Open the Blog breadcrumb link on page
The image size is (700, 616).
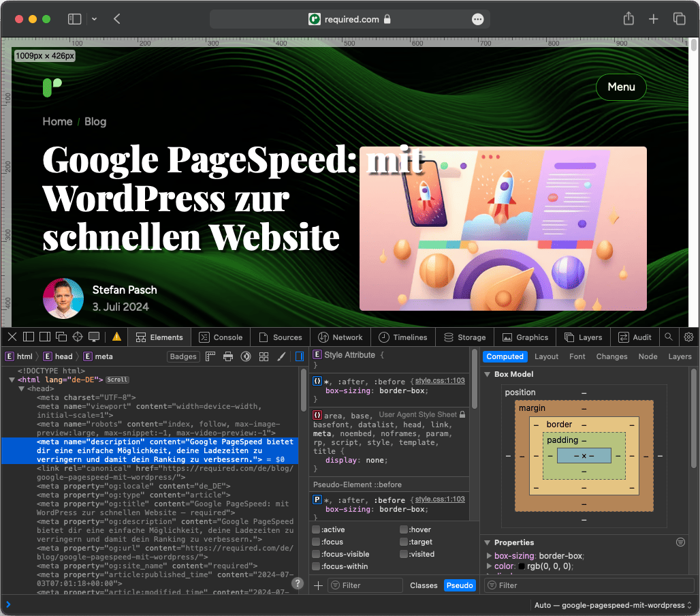95,121
